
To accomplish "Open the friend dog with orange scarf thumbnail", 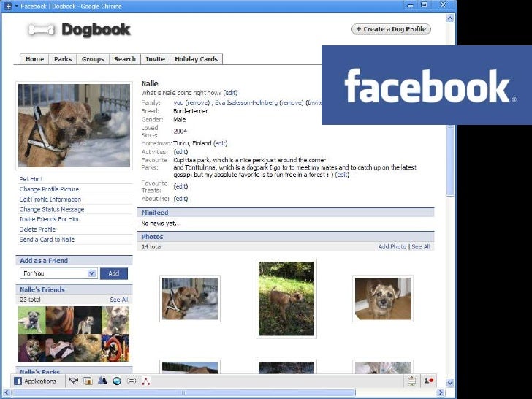I will click(x=60, y=320).
